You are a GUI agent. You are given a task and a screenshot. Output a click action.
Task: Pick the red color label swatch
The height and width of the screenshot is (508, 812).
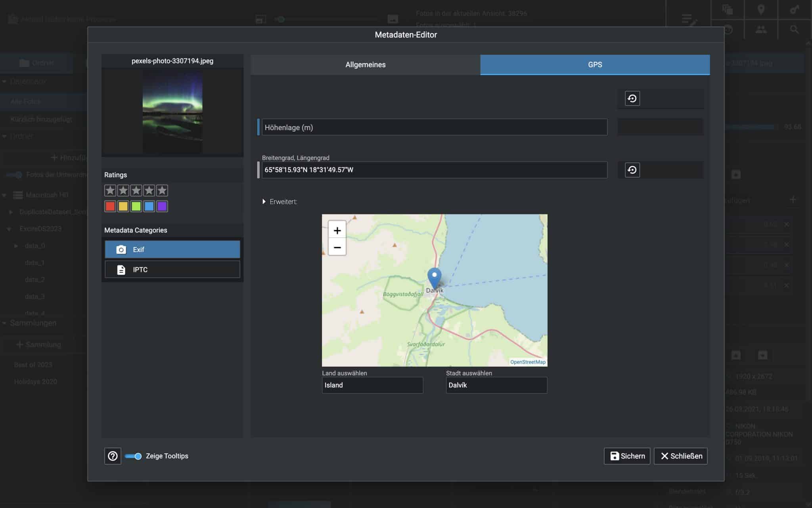click(x=110, y=206)
